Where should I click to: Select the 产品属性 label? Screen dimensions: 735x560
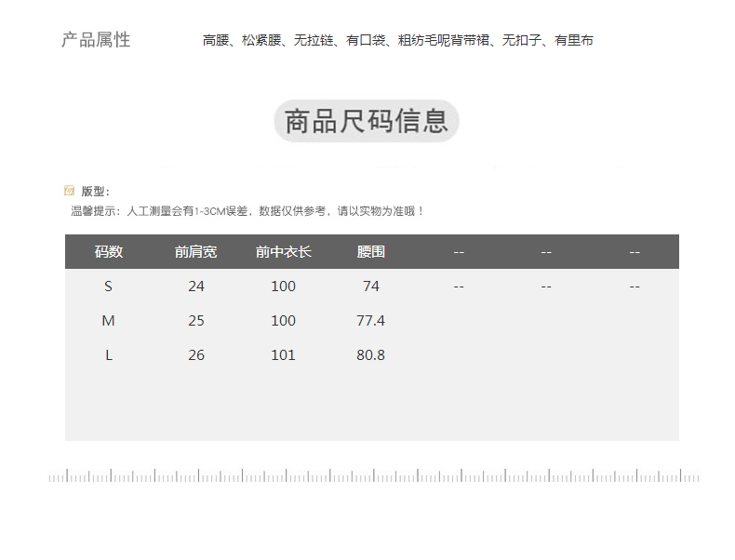[96, 40]
